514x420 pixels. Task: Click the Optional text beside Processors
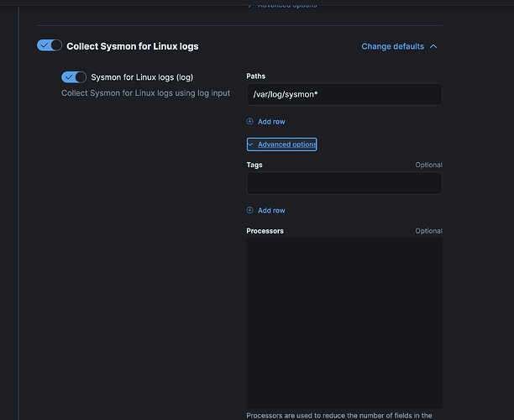click(x=429, y=231)
